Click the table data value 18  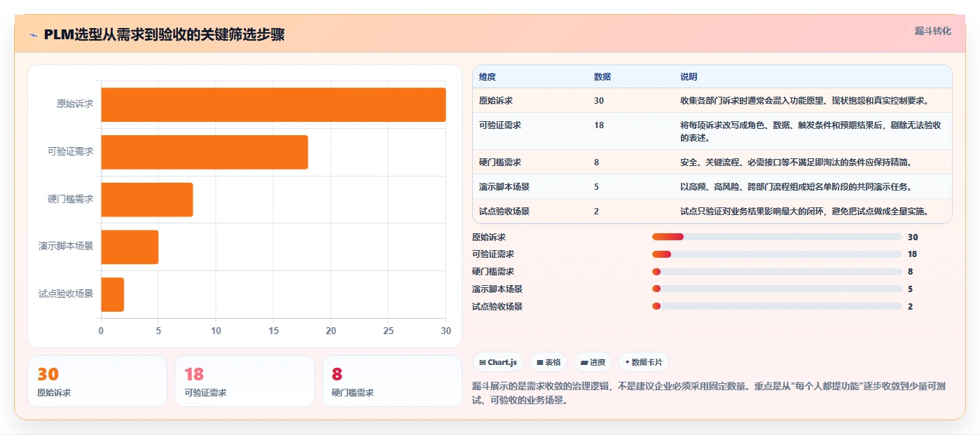pos(599,125)
